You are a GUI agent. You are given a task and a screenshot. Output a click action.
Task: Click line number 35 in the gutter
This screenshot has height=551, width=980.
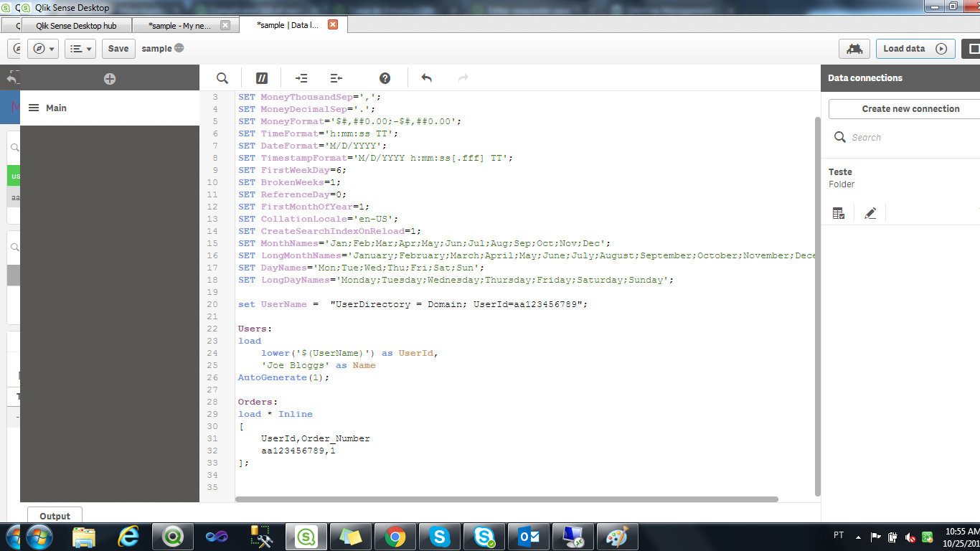[x=212, y=487]
